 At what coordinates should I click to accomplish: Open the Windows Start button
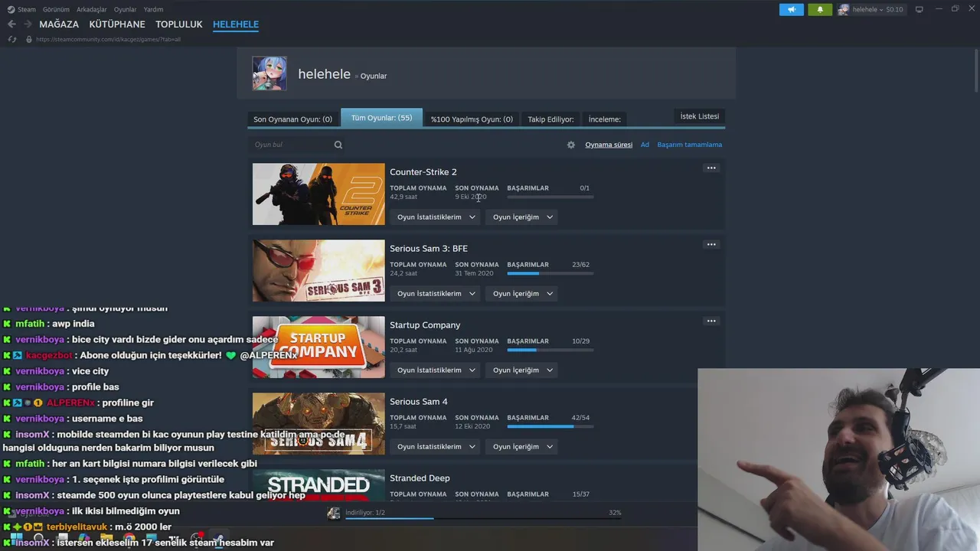(18, 540)
